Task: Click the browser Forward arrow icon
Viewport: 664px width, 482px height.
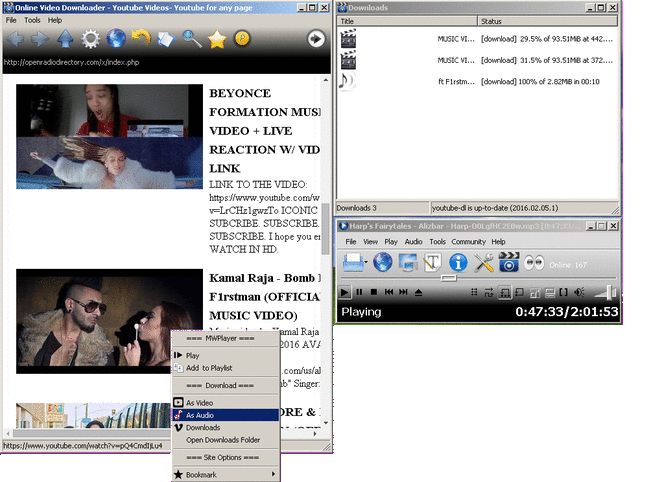Action: pos(40,39)
